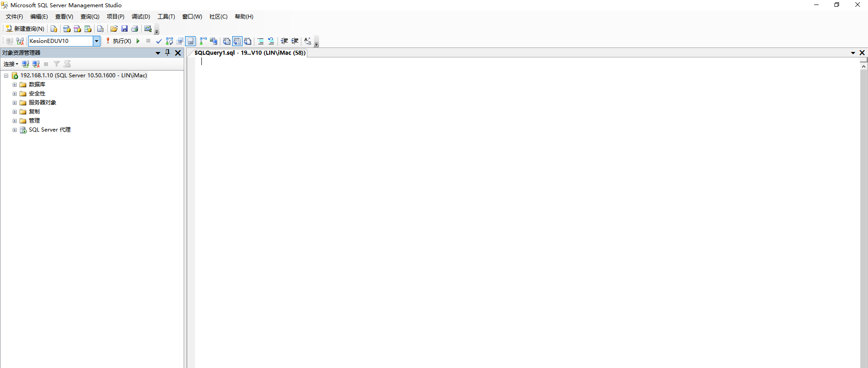Switch output to Results to Grid
This screenshot has width=868, height=368.
(237, 41)
